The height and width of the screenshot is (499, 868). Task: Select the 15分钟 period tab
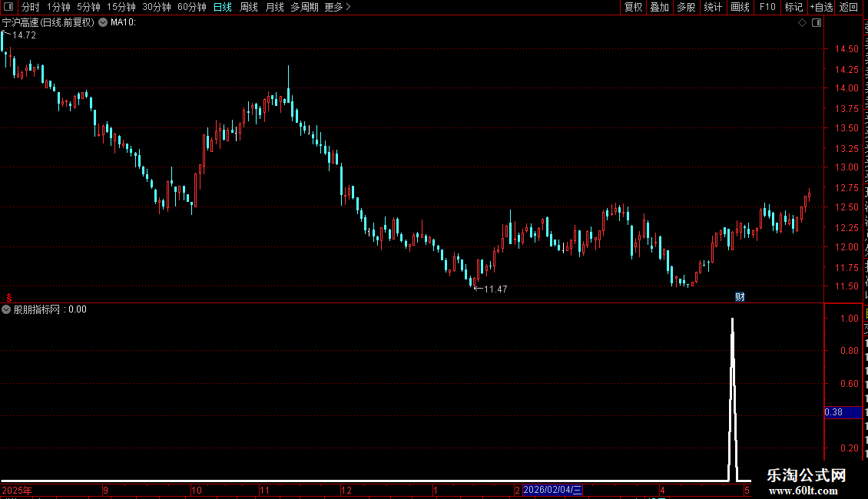pos(121,7)
